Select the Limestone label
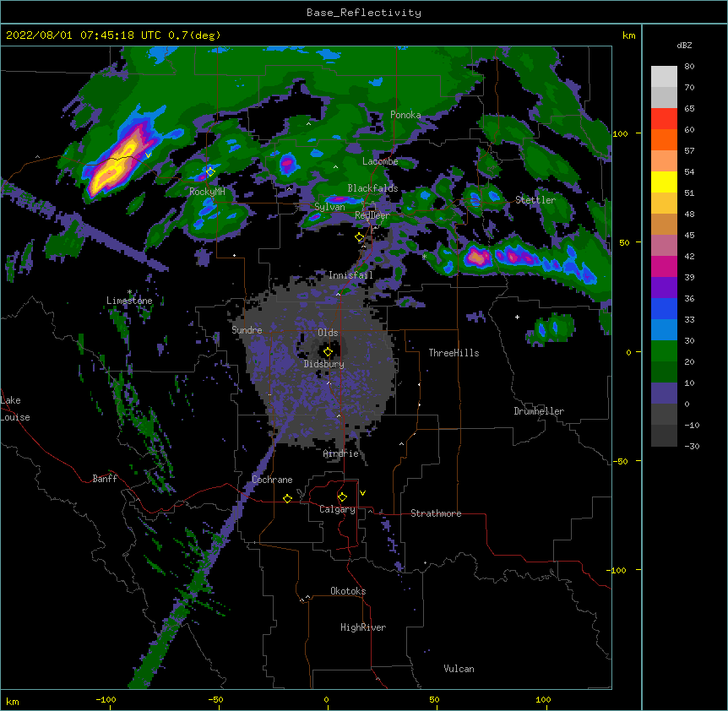Screen dimensions: 728x711 [x=129, y=301]
